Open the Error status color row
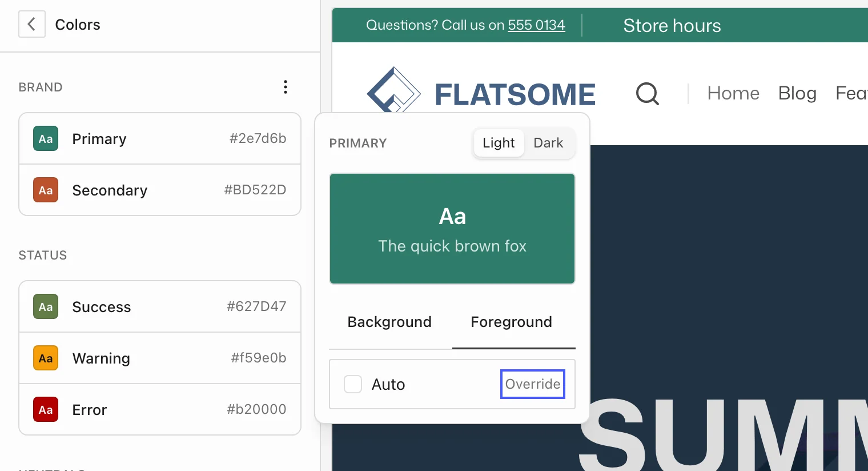This screenshot has height=471, width=868. coord(160,410)
